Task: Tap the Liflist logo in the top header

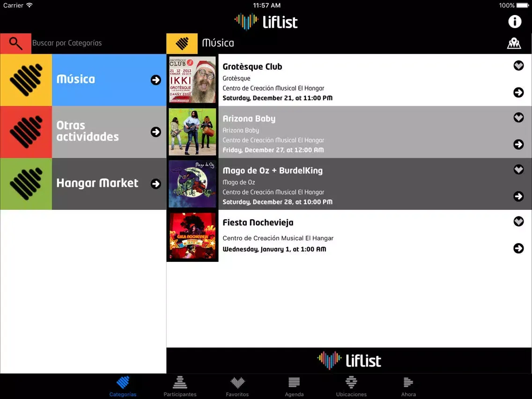Action: (x=266, y=22)
